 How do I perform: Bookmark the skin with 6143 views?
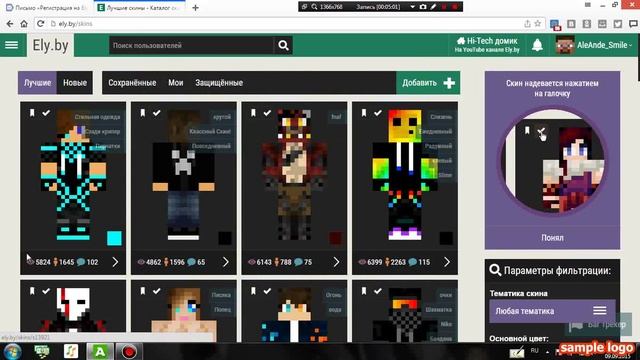(253, 113)
